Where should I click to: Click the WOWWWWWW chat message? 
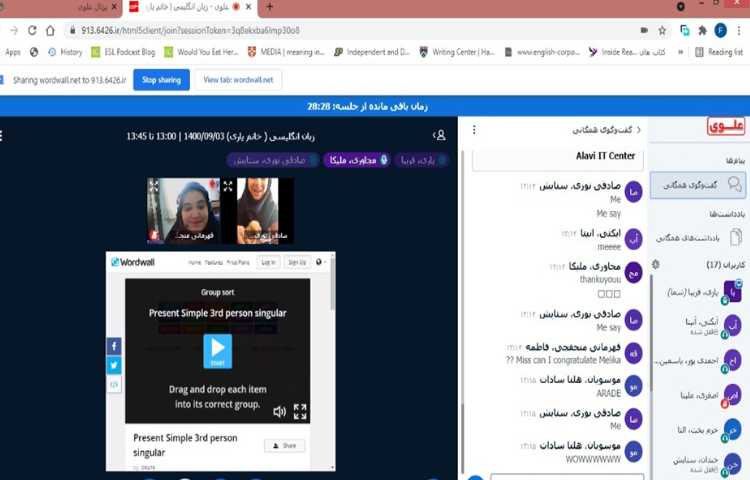pos(593,459)
